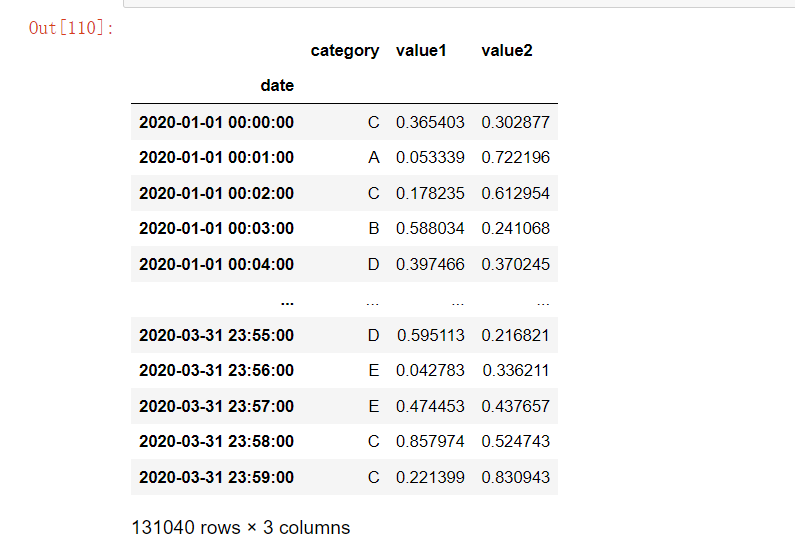The height and width of the screenshot is (541, 795).
Task: Click category B in 00:03:00 row
Action: point(374,228)
